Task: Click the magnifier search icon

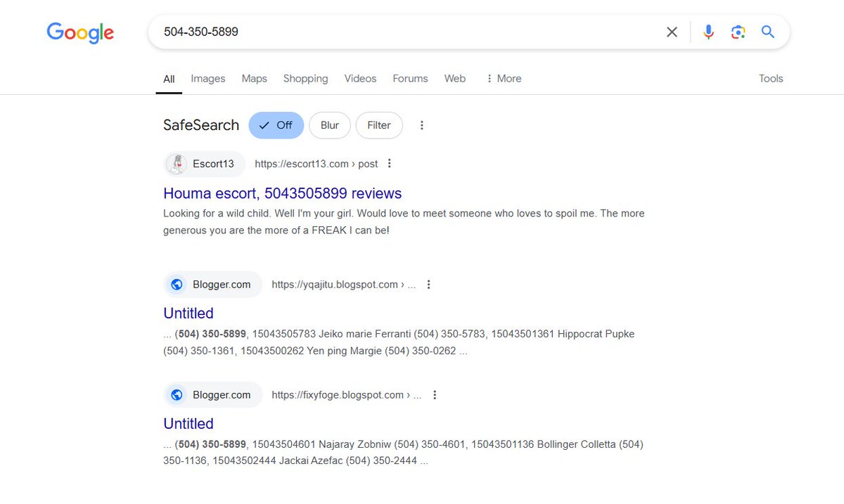Action: [767, 32]
